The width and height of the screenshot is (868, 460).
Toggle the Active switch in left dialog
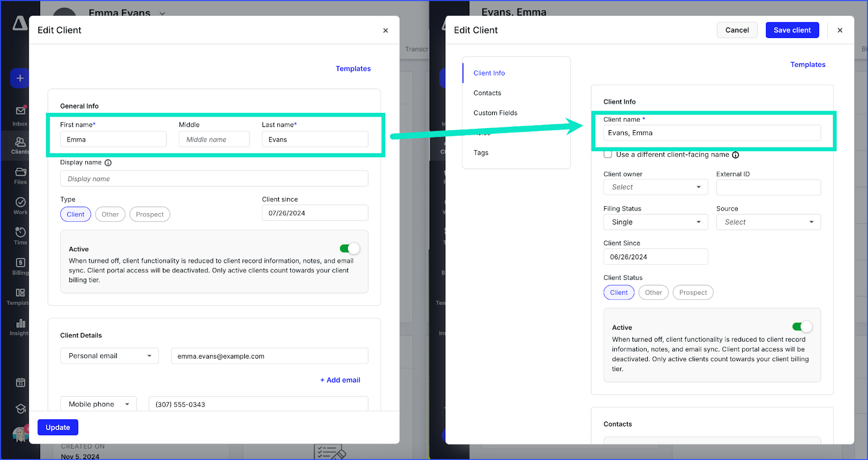tap(349, 248)
